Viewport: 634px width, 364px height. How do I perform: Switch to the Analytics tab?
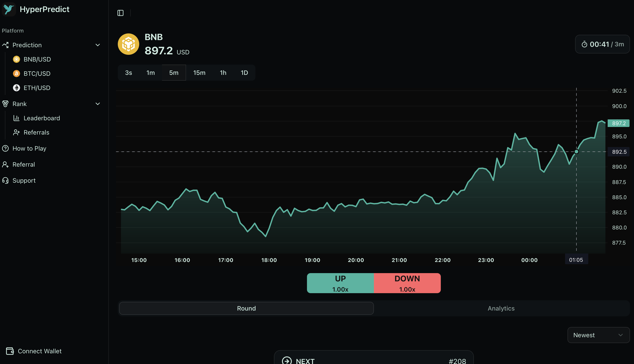coord(501,308)
